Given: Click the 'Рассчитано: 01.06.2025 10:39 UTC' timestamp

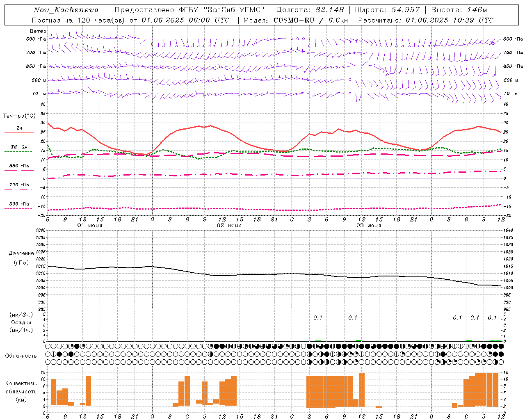Looking at the screenshot, I should click(426, 20).
